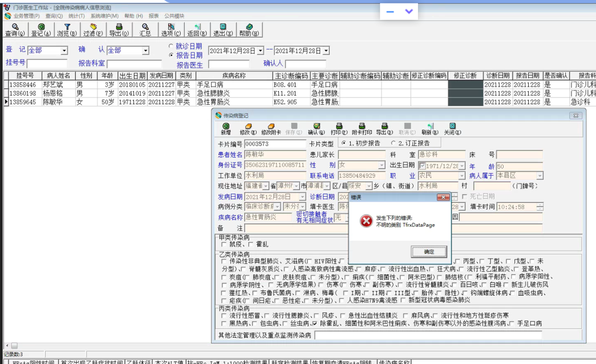Open the 系统维护 menu

104,16
